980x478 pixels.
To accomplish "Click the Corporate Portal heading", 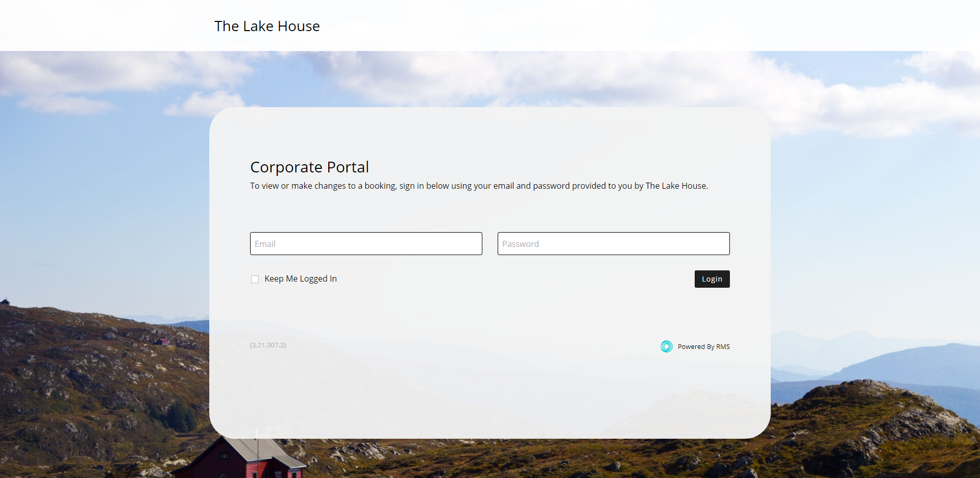I will [309, 167].
